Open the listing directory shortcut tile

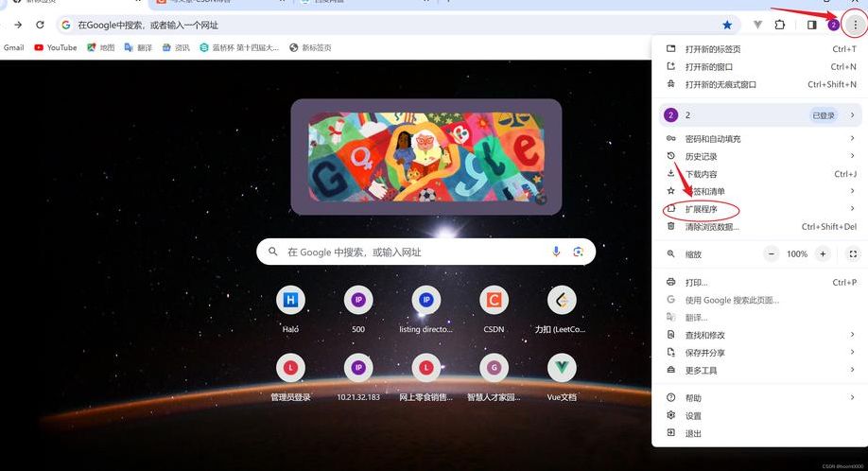pyautogui.click(x=425, y=309)
